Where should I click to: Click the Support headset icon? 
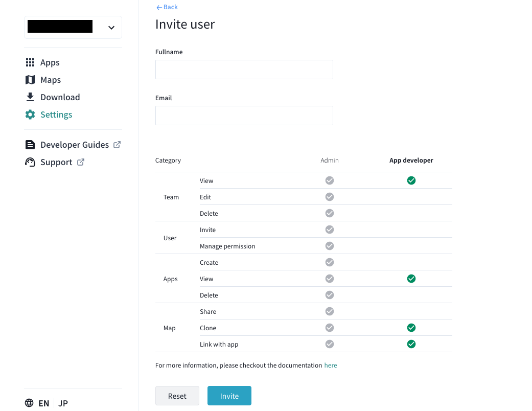(x=30, y=162)
